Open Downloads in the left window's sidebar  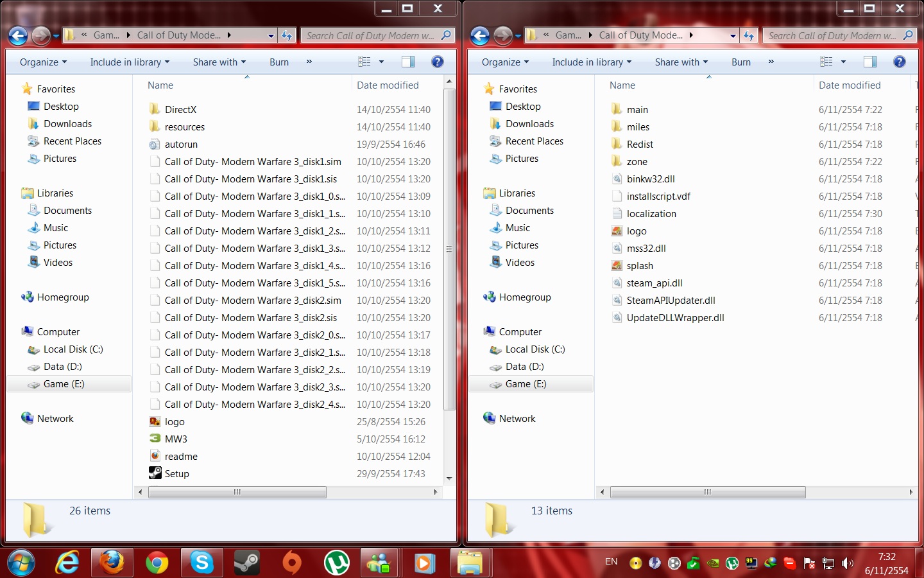(67, 124)
